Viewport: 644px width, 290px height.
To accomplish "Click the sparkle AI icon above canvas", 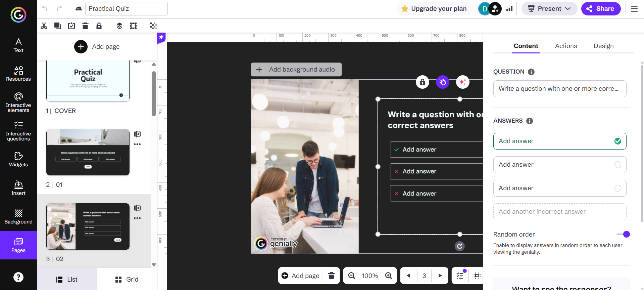I will coord(462,82).
